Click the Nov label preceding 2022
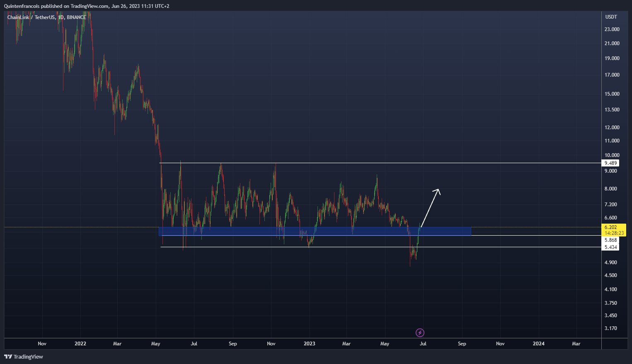The image size is (632, 364). (x=42, y=344)
